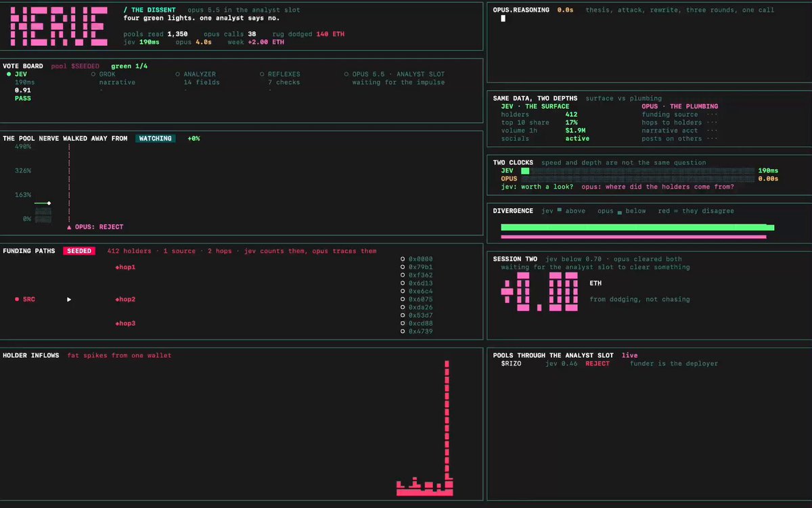
Task: Click the green divergence bar
Action: point(637,228)
